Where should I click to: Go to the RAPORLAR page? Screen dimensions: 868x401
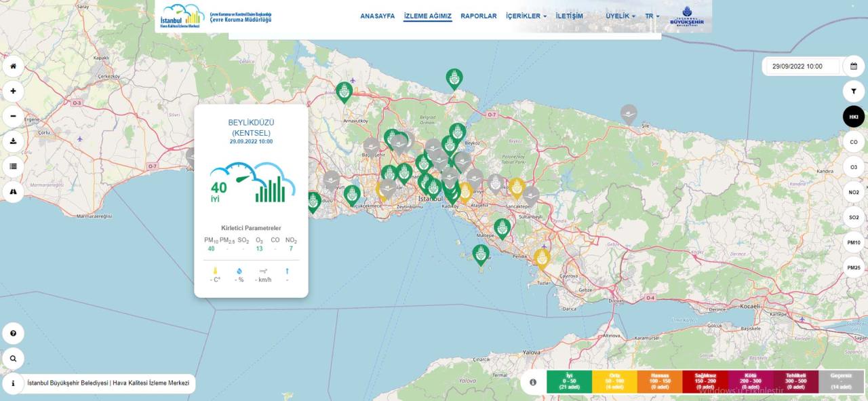[x=479, y=16]
